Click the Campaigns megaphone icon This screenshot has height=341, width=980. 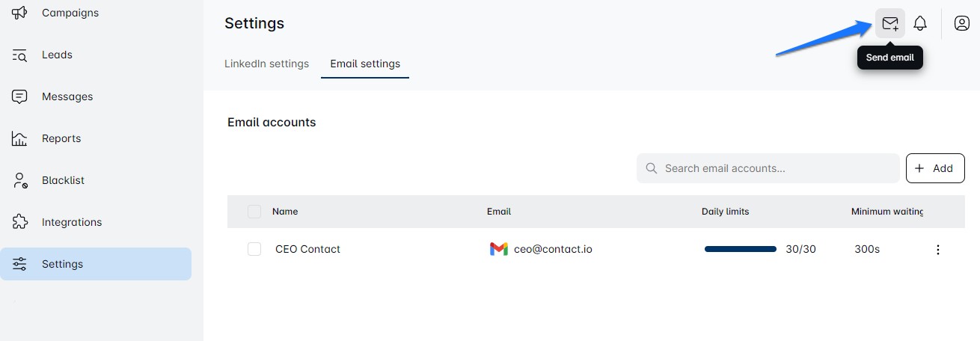[x=20, y=13]
